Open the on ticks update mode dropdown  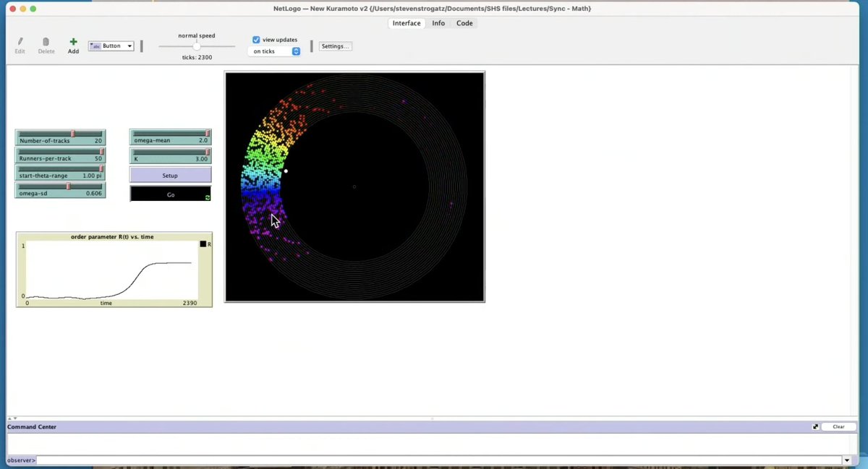coord(275,51)
